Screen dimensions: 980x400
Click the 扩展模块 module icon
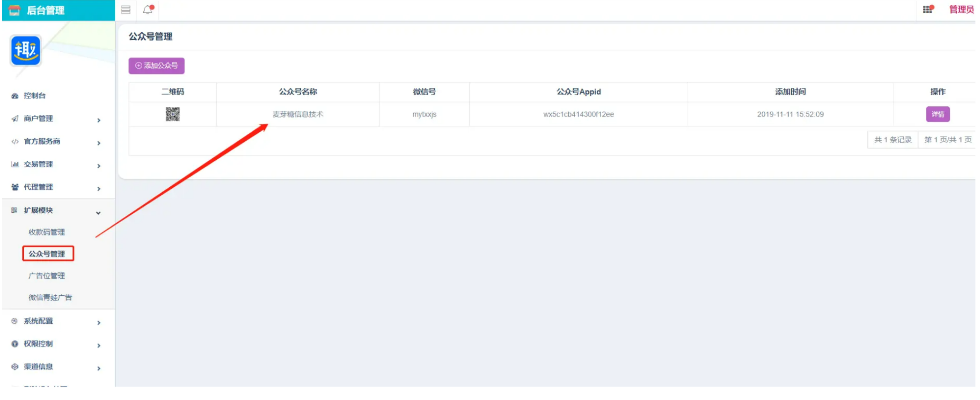[15, 210]
